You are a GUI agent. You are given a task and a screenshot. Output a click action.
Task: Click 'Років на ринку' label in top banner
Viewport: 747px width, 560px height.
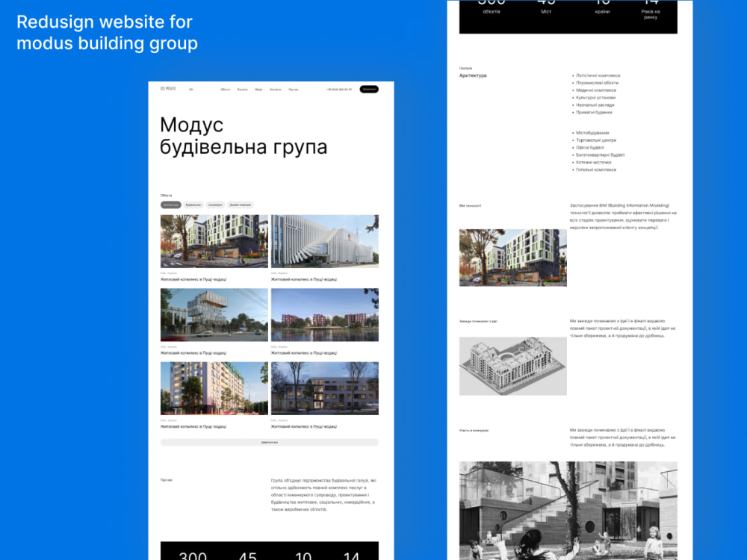pyautogui.click(x=651, y=14)
